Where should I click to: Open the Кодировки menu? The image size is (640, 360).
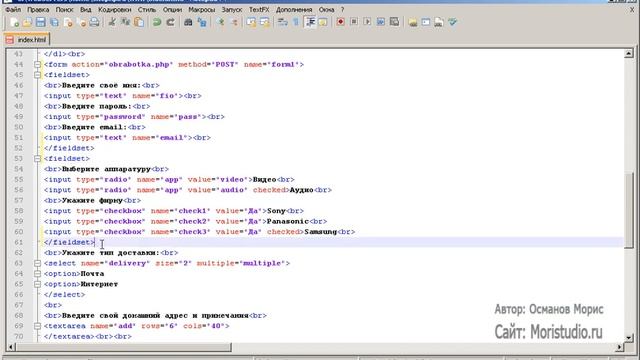[x=115, y=9]
